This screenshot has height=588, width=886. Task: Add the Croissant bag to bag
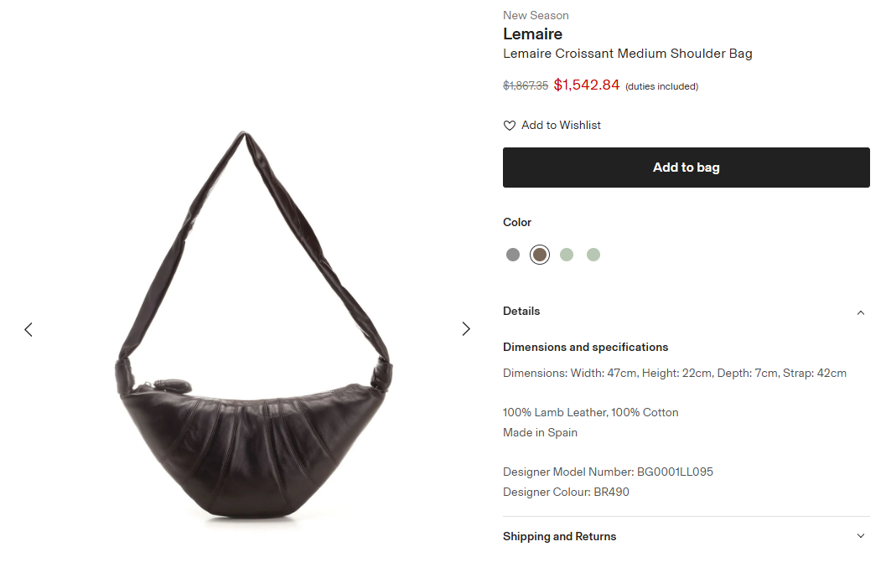pos(686,168)
